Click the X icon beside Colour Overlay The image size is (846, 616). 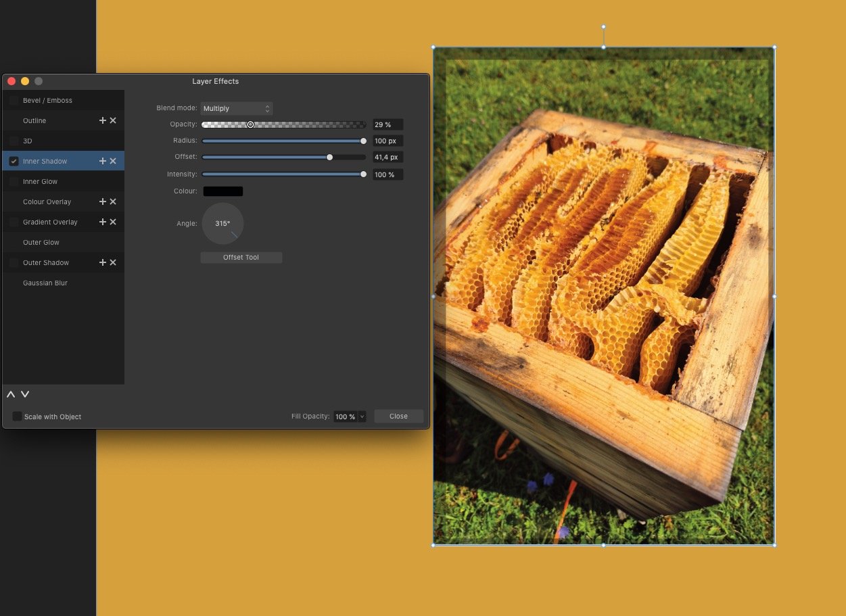113,202
